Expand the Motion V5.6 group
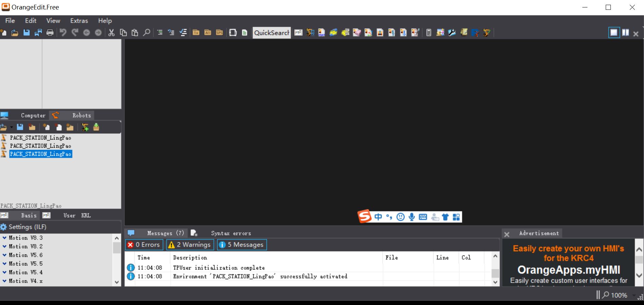644x305 pixels. [x=4, y=255]
